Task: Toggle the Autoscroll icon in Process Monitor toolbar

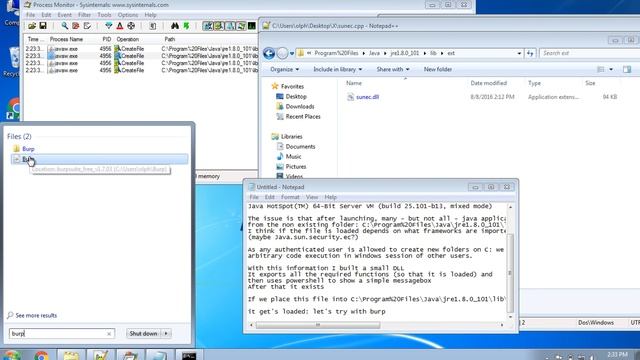Action: pyautogui.click(x=76, y=26)
